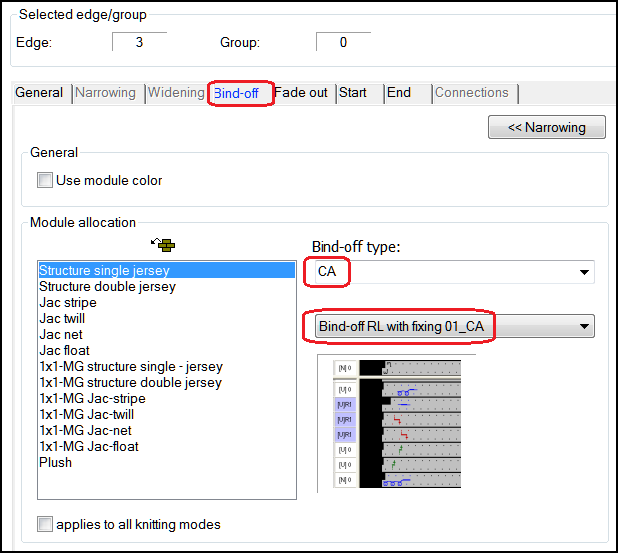Image resolution: width=618 pixels, height=553 pixels.
Task: Open the Start tab
Action: pyautogui.click(x=352, y=93)
